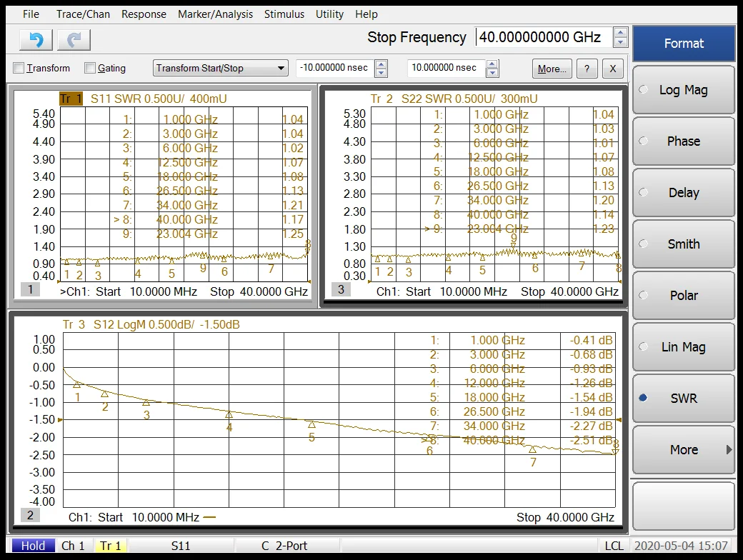This screenshot has width=743, height=560.
Task: Select window 2 badge in S12 plot
Action: (x=29, y=515)
